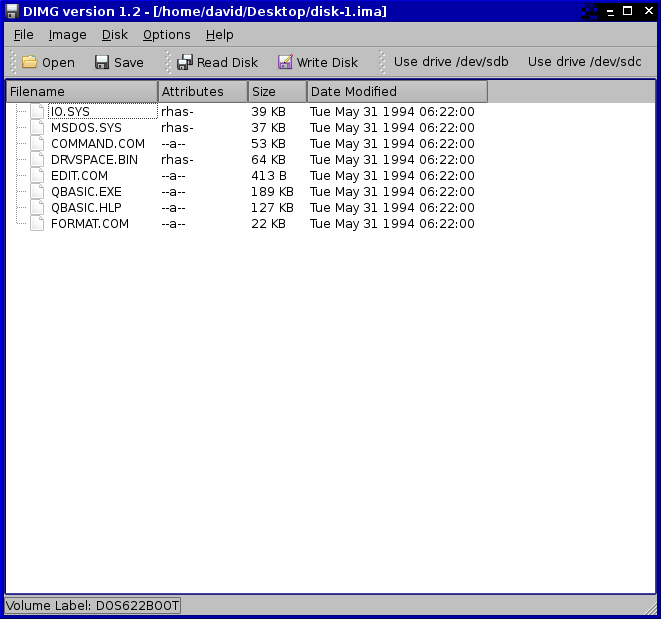
Task: Click the file icon next to FORMAT.COM
Action: [x=37, y=223]
